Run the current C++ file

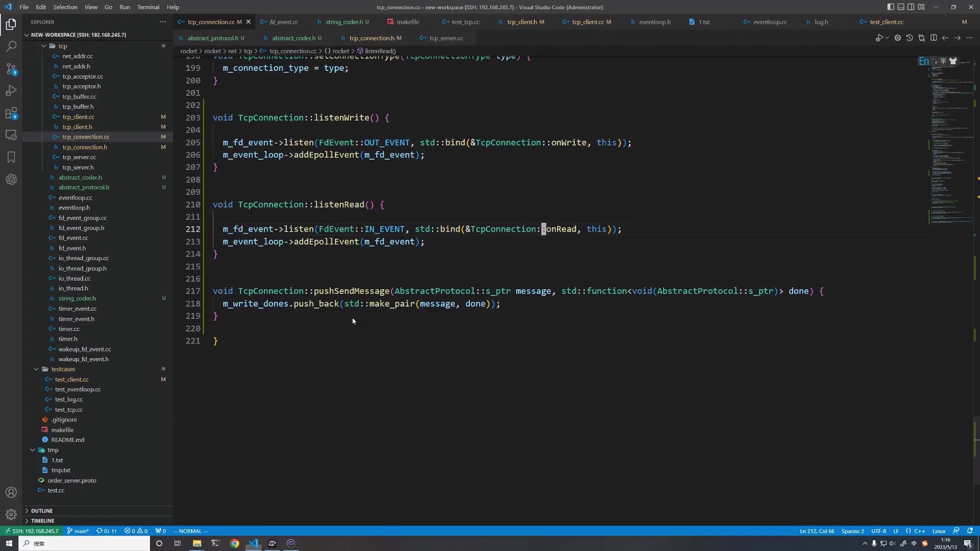(x=880, y=38)
